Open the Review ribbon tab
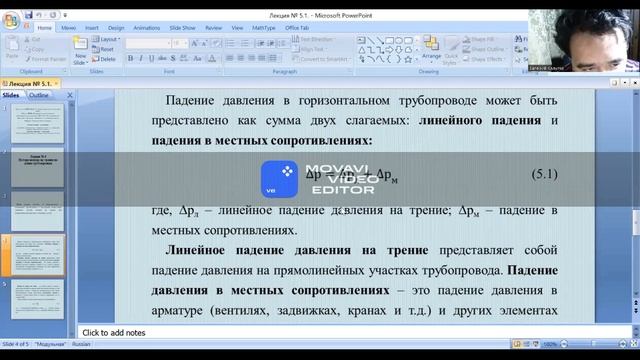640x360 pixels. click(x=213, y=28)
